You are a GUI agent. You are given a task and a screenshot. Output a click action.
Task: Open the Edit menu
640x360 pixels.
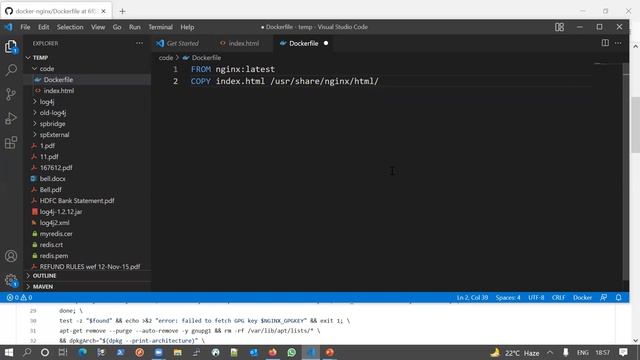(43, 27)
